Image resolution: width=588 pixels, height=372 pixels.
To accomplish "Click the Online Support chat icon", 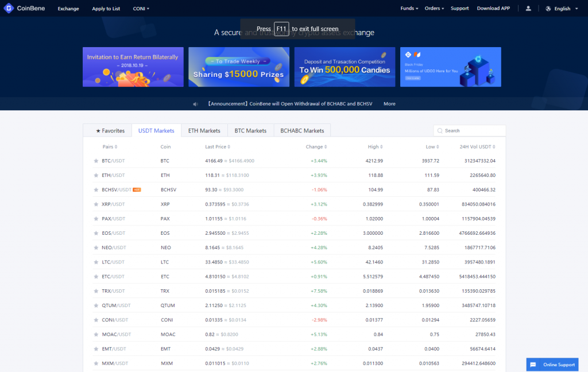I will pos(533,365).
